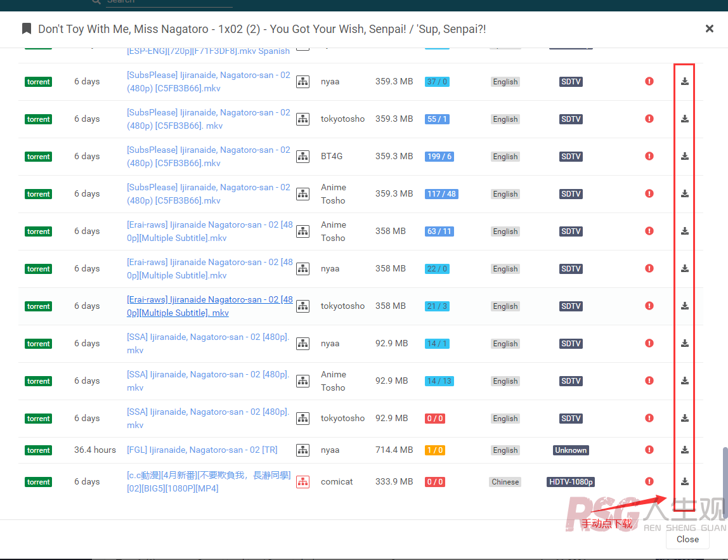Open the SubsPlease release link from BT4G
The image size is (728, 560).
click(209, 157)
